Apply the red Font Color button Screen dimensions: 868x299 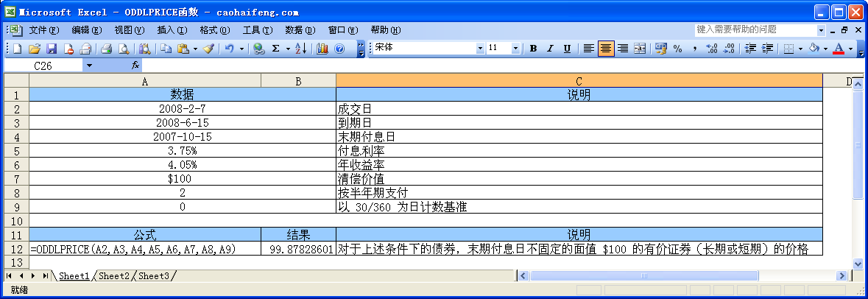tap(839, 49)
